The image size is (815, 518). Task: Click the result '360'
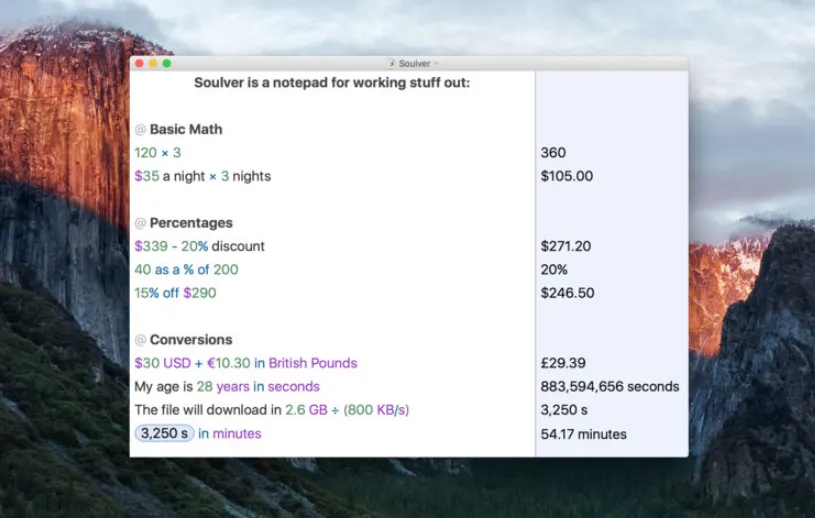coord(553,153)
